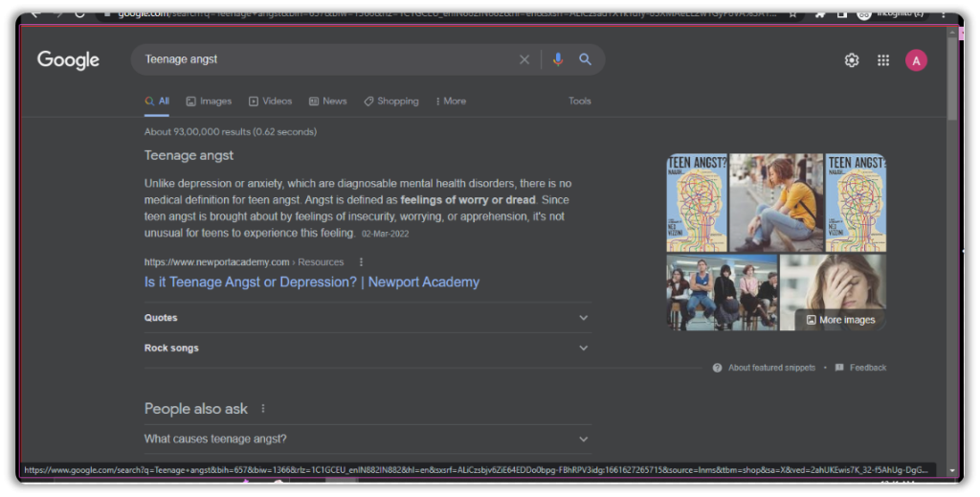This screenshot has height=497, width=980.
Task: Select the All results tab
Action: 157,102
